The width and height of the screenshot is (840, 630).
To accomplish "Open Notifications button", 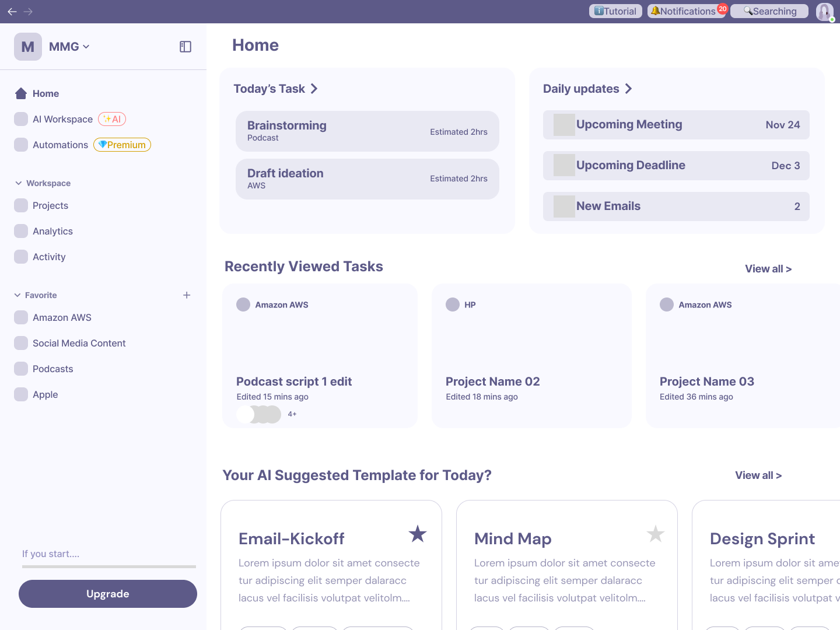I will point(687,11).
